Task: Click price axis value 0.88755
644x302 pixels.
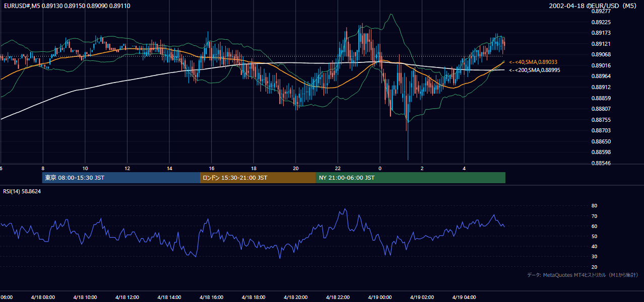Action: 601,120
